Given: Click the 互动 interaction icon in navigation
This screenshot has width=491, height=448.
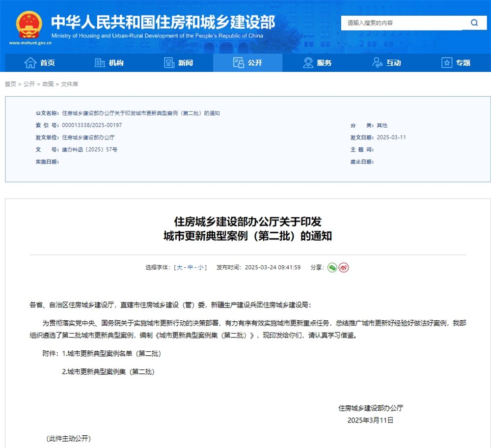Looking at the screenshot, I should coord(377,63).
